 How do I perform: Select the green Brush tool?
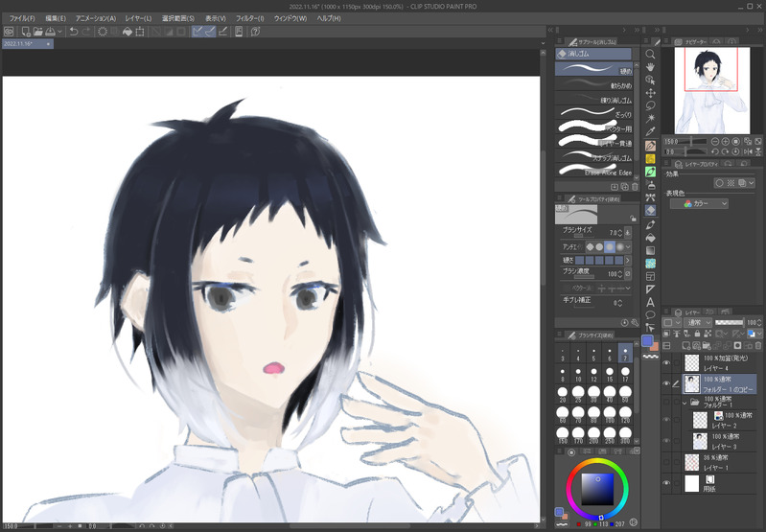pos(650,172)
